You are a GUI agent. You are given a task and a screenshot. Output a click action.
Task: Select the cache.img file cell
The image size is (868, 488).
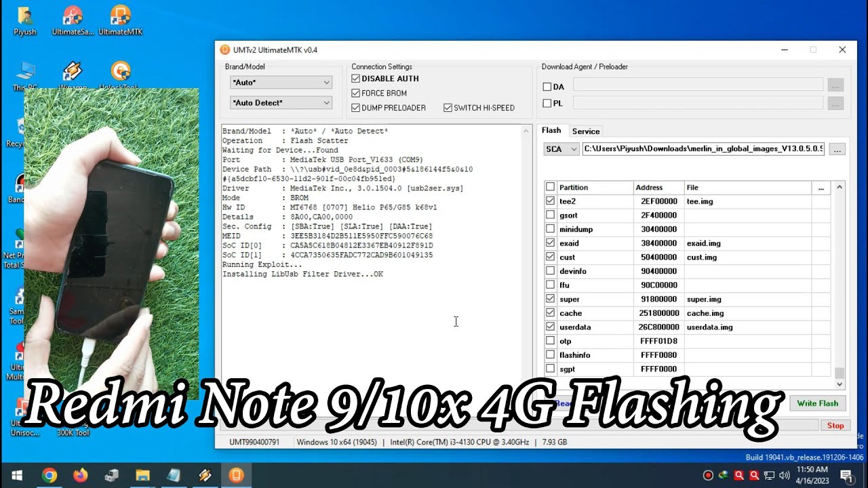coord(747,313)
